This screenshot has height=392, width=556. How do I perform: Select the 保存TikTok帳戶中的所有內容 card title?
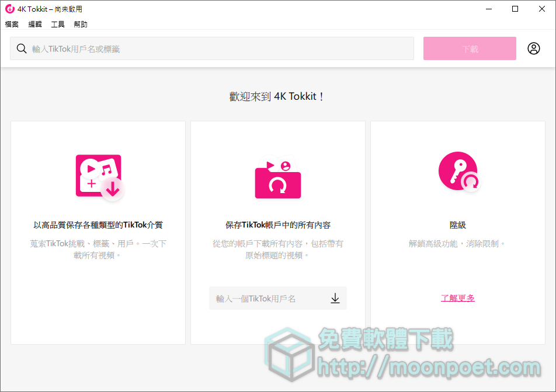click(x=278, y=225)
